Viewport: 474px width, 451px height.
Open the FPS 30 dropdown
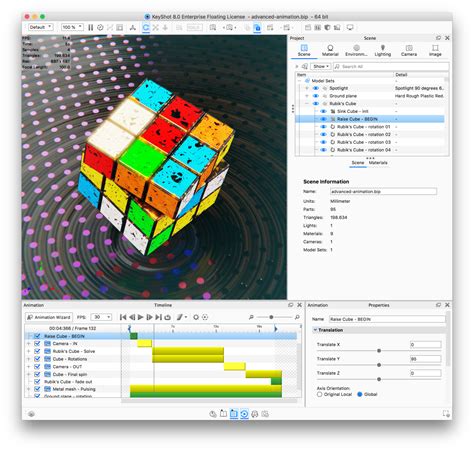pos(102,317)
